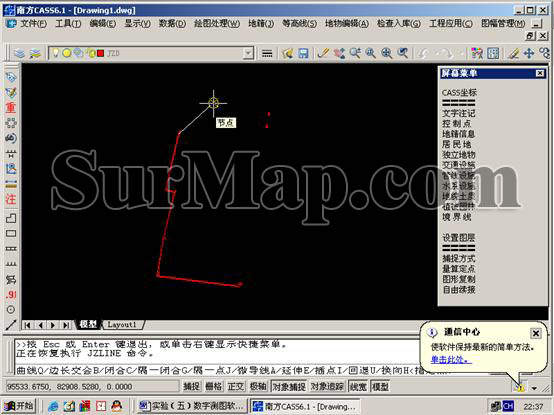554x415 pixels.
Task: Toggle 对象追踪 object tracking in status bar
Action: click(327, 387)
